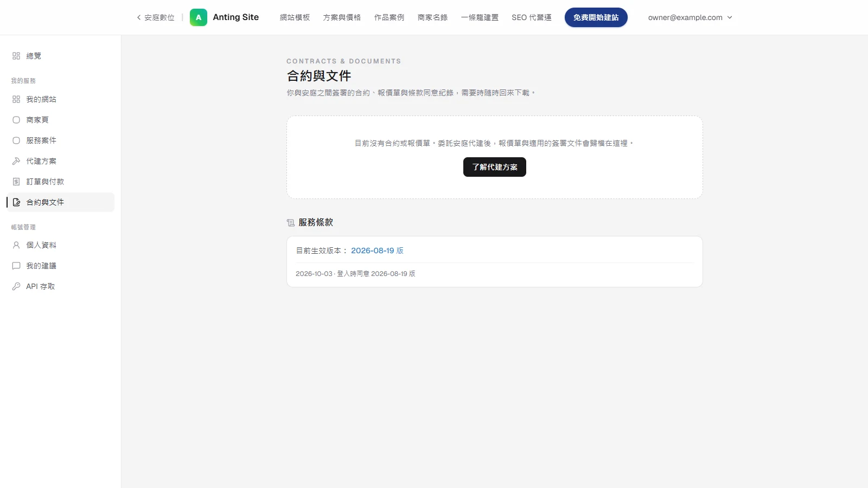Select 我的建議 in the sidebar

61,266
